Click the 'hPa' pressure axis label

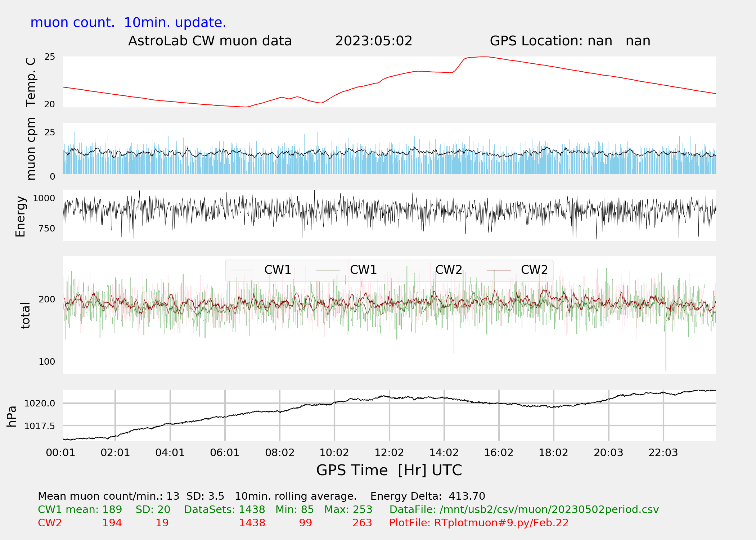point(12,416)
